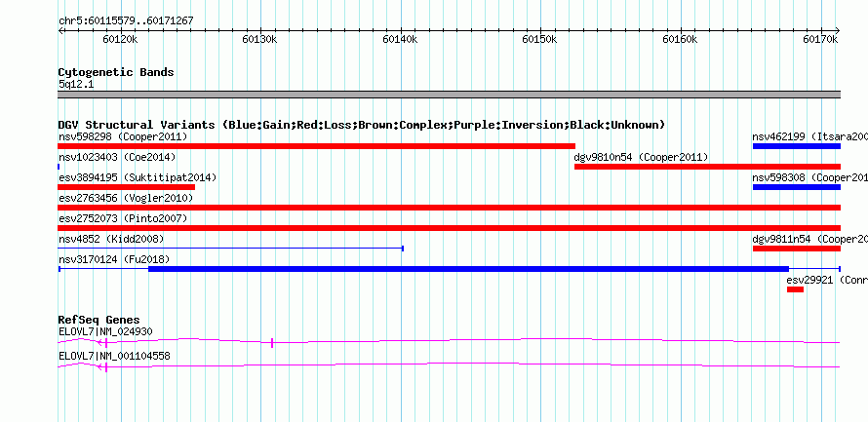This screenshot has width=868, height=422.
Task: Click the left arrowhead of the ruler
Action: pyautogui.click(x=60, y=30)
